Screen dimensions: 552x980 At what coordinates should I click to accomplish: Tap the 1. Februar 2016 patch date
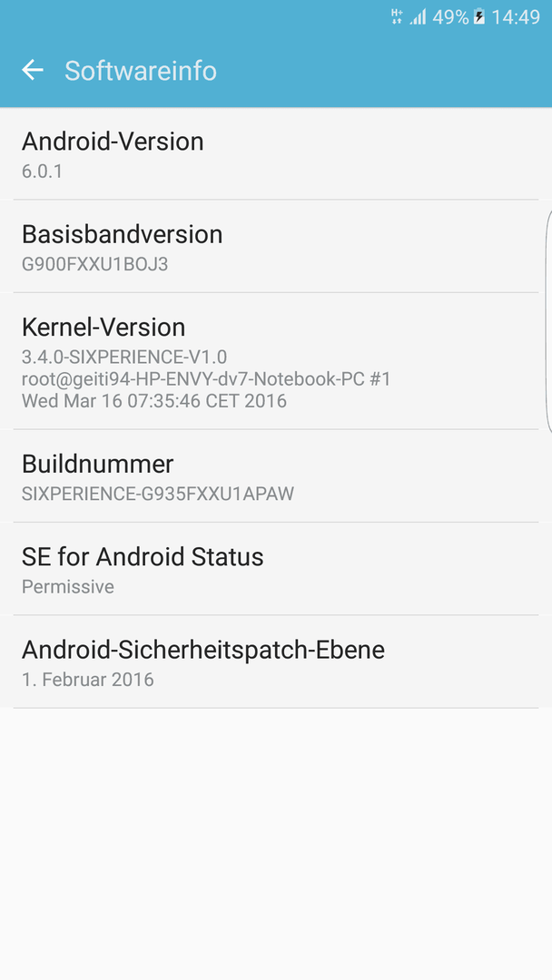click(x=88, y=680)
